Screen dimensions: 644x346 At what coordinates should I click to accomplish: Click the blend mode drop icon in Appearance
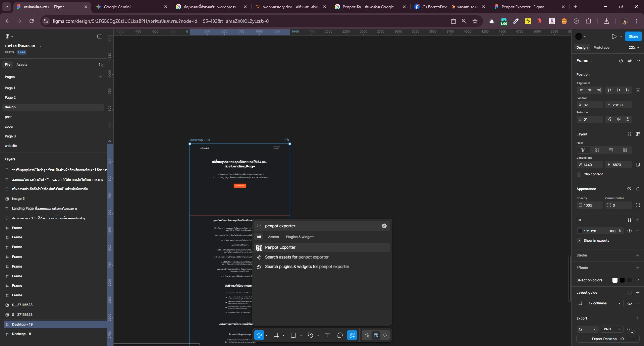tap(638, 189)
